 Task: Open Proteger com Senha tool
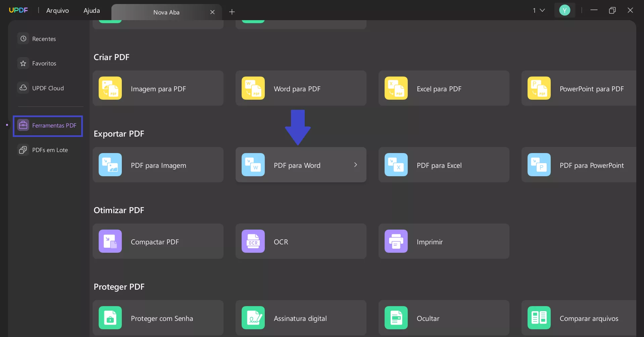[x=158, y=318]
